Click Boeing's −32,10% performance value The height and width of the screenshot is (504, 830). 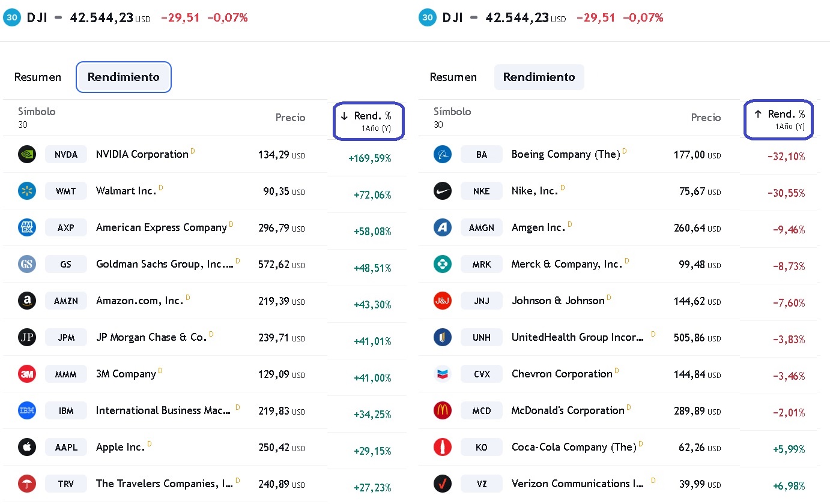786,157
